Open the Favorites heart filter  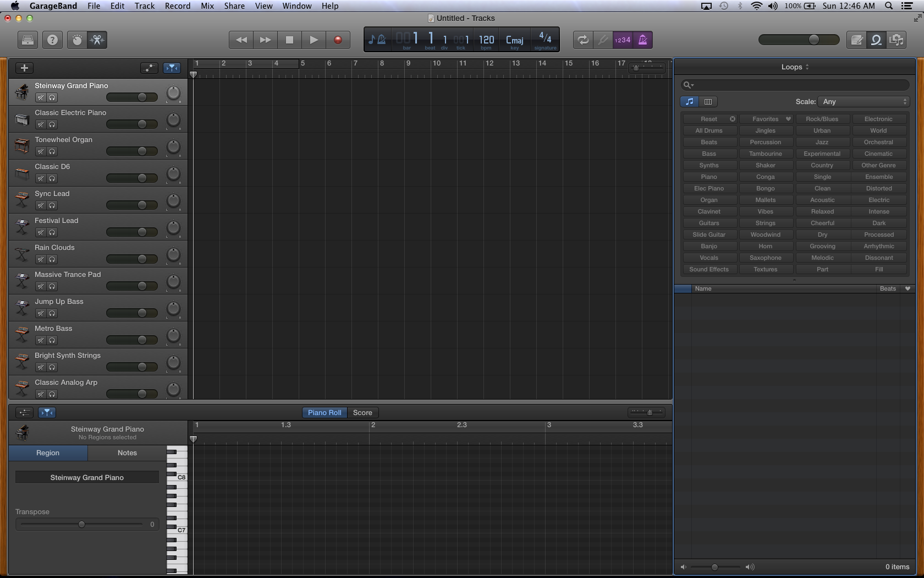coord(766,119)
